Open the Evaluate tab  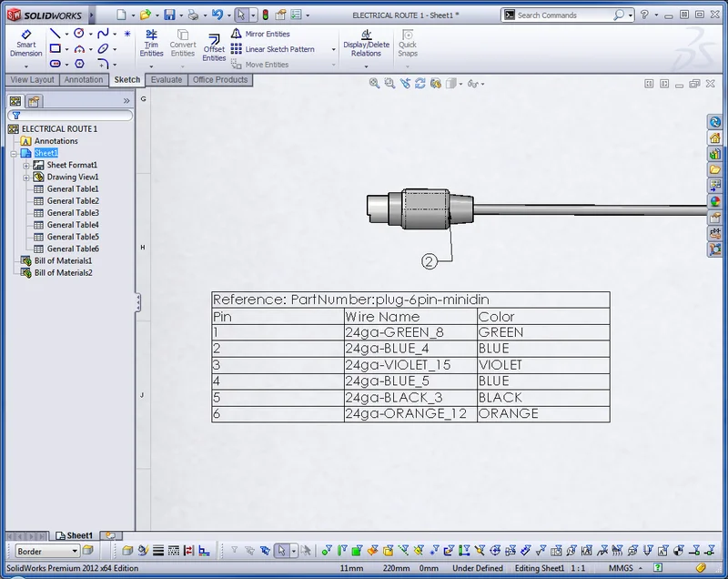tap(167, 80)
